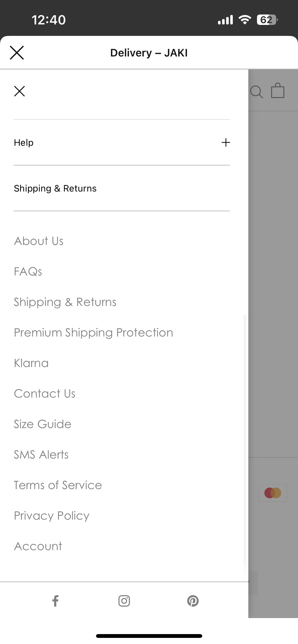
Task: Open SMS Alerts link
Action: coord(41,455)
